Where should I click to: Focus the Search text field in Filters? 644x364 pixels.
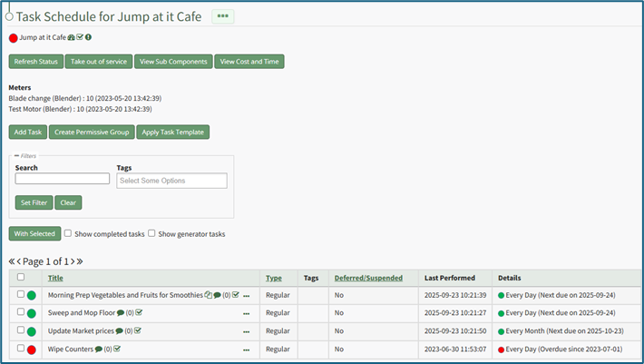(62, 180)
